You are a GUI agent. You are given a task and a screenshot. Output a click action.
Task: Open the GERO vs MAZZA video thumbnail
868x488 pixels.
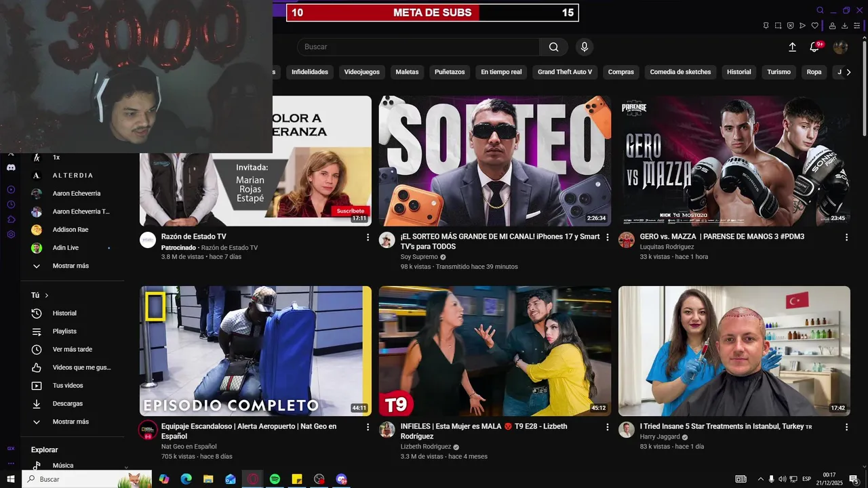[734, 161]
